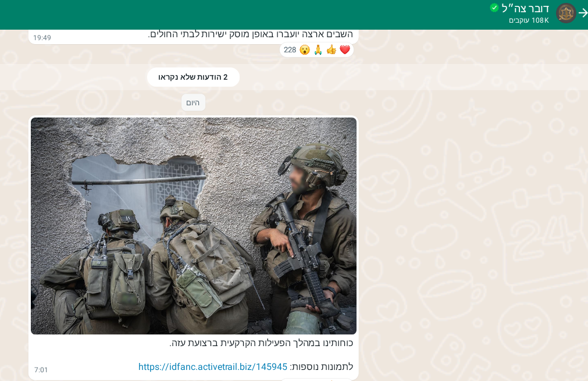This screenshot has height=381, width=588.
Task: Open the 228 reactions count
Action: click(x=290, y=50)
